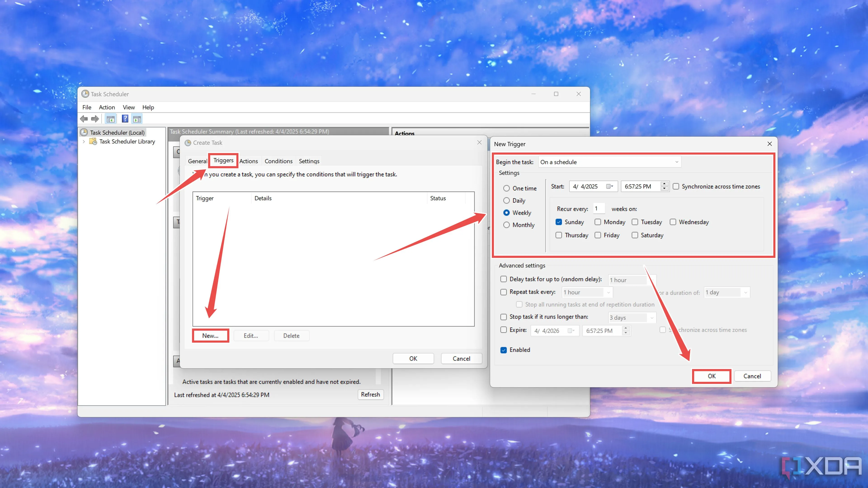Select the Daily radio button
Screen dimensions: 868x488
[506, 200]
